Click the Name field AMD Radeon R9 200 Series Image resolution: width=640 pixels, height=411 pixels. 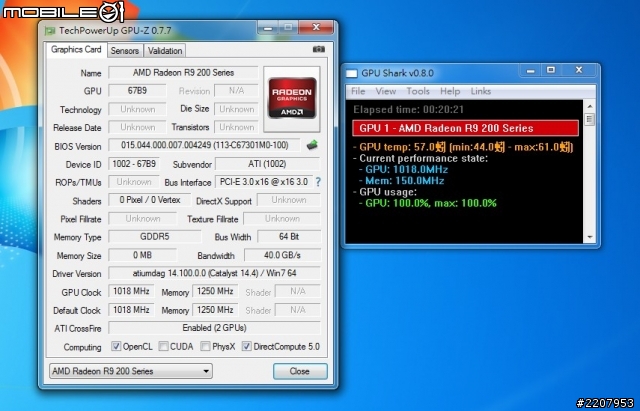tap(183, 73)
